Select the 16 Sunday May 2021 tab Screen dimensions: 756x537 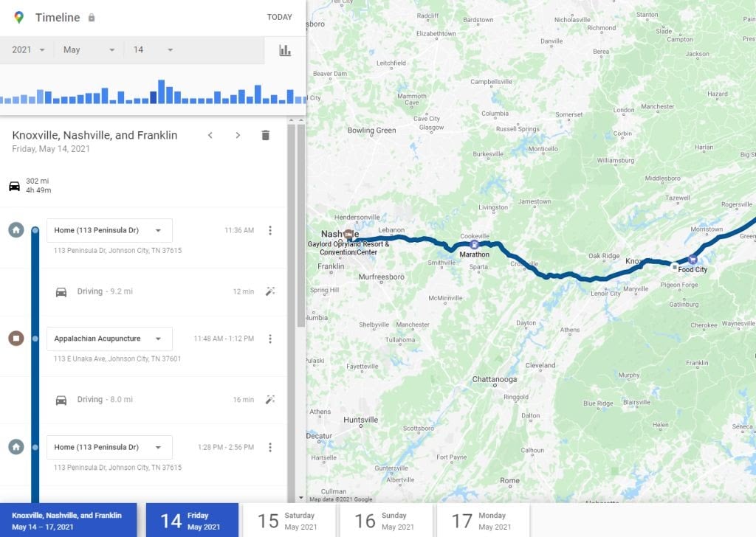click(386, 520)
